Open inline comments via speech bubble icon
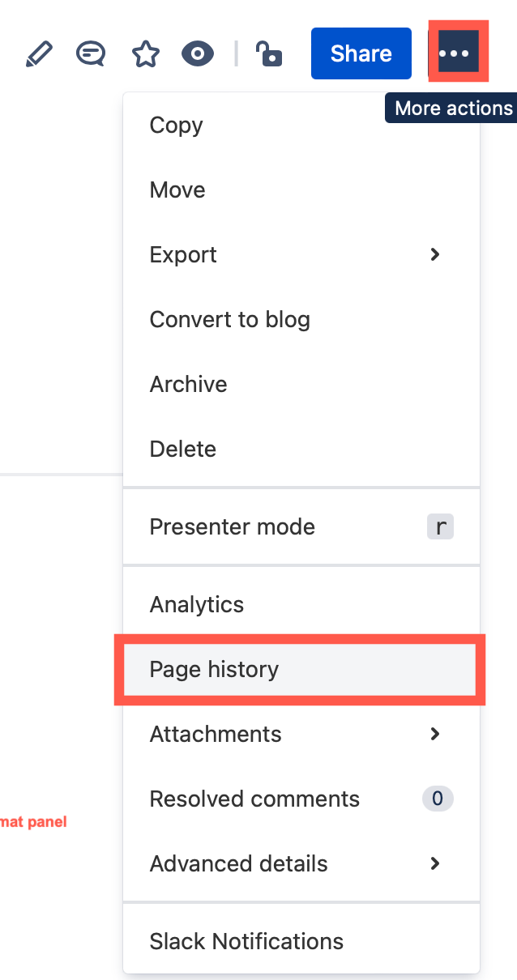The width and height of the screenshot is (517, 980). tap(90, 53)
